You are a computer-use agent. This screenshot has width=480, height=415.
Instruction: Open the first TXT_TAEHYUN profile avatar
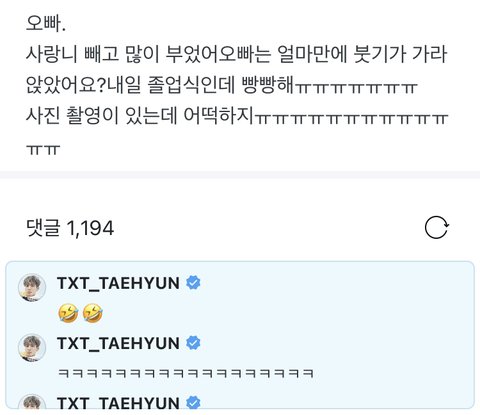point(32,287)
